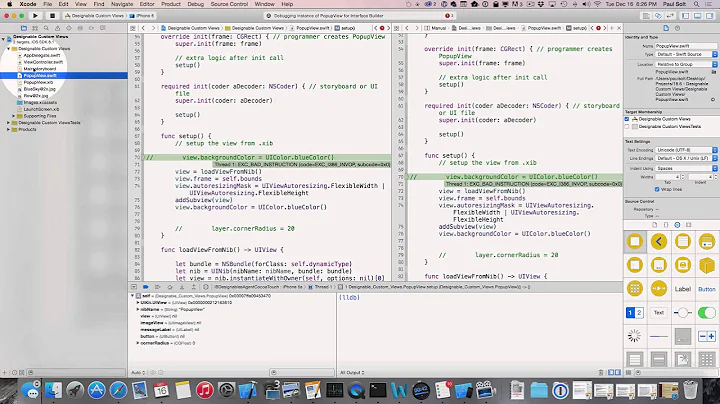Open the Auto variables view selector
This screenshot has height=404, width=720.
(x=138, y=372)
